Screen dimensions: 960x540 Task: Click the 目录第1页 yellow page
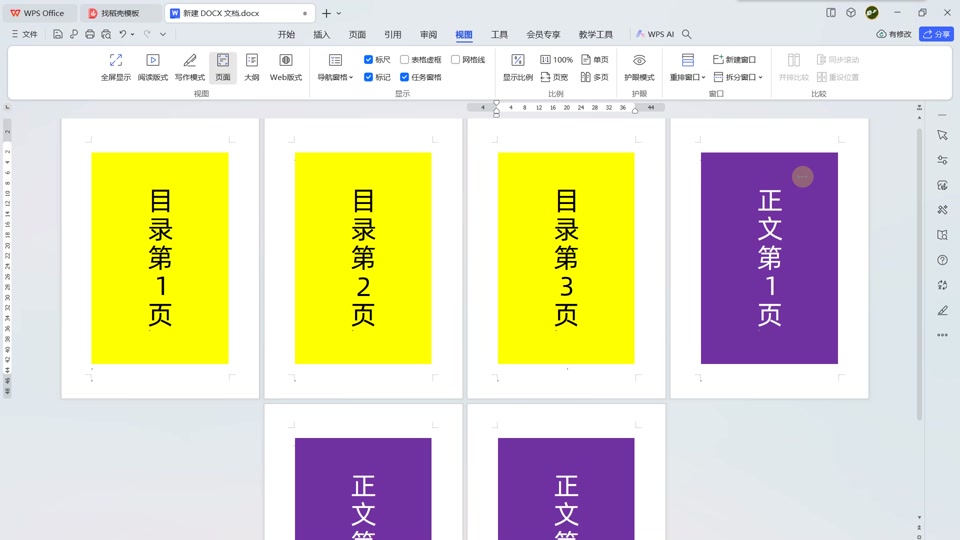pos(160,258)
